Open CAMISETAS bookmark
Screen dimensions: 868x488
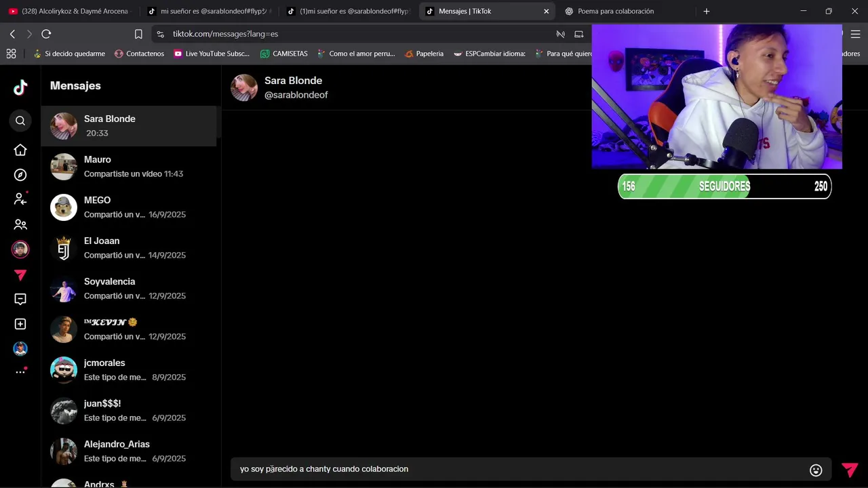[x=284, y=54]
